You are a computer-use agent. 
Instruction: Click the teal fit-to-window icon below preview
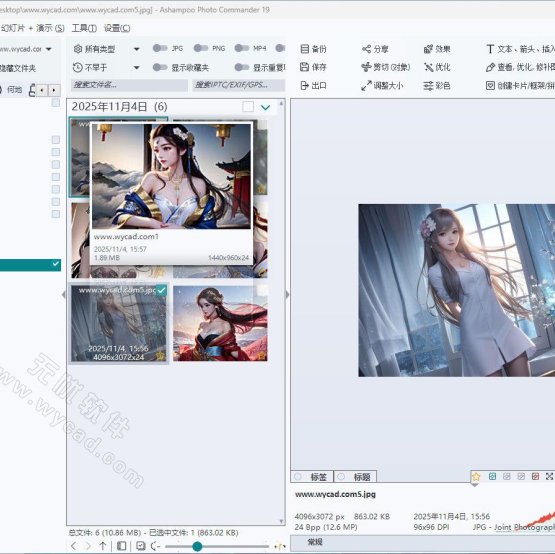(x=492, y=476)
